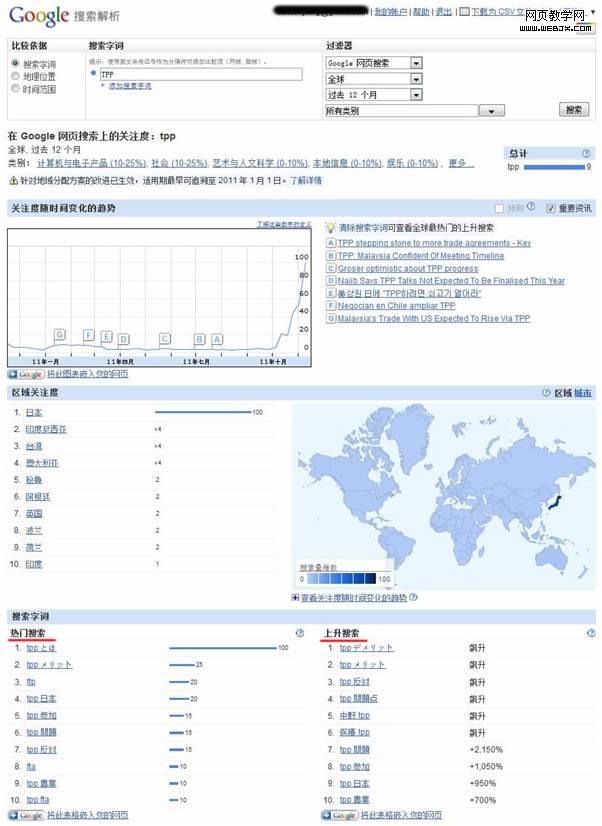The width and height of the screenshot is (602, 826).
Task: Toggle the 重要资讯 checkbox
Action: pyautogui.click(x=550, y=208)
